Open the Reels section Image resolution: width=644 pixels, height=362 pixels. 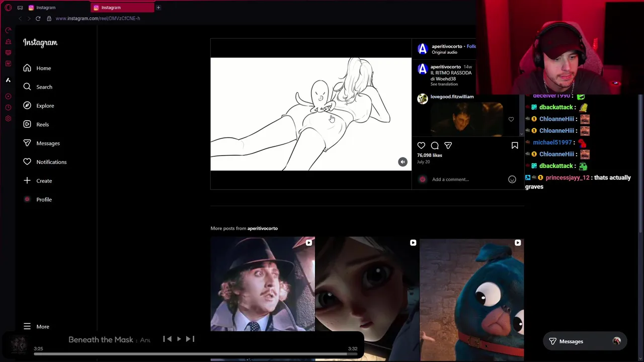pyautogui.click(x=36, y=124)
